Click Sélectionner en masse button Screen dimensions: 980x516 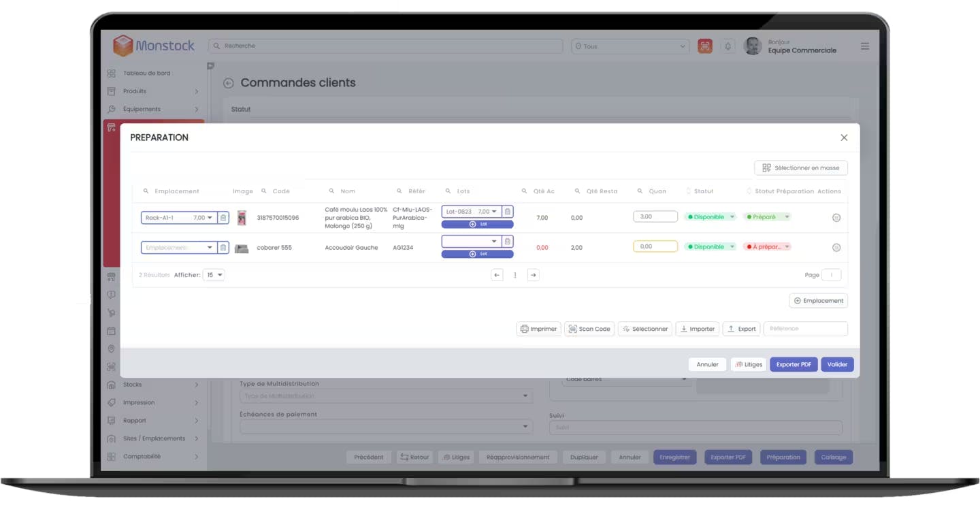point(801,168)
